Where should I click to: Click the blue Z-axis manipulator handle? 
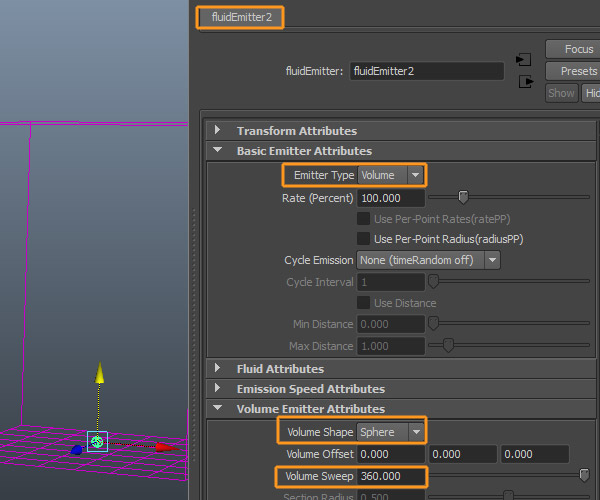77,450
